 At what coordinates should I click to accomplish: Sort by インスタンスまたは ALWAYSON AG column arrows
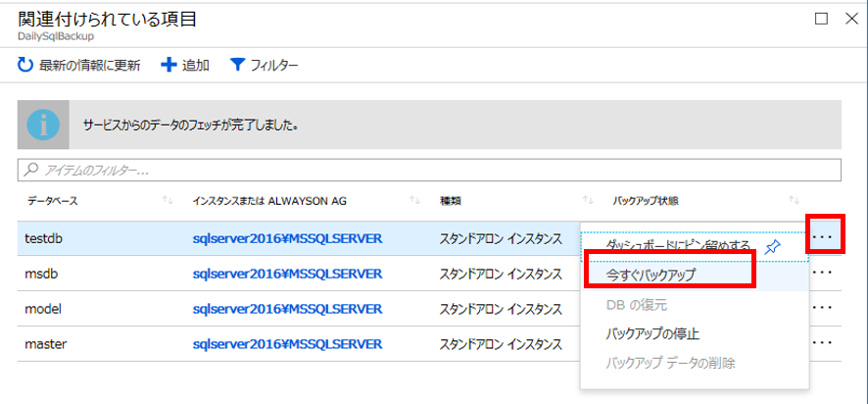click(414, 200)
